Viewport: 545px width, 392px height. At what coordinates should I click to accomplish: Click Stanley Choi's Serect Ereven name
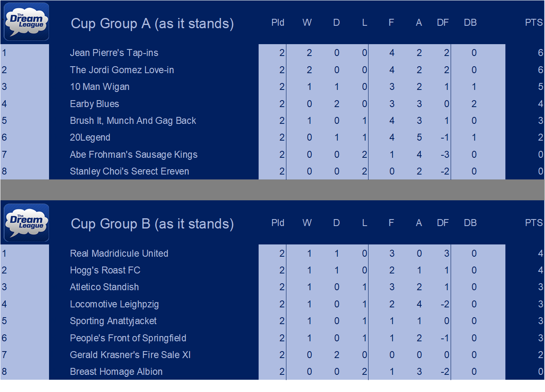130,171
